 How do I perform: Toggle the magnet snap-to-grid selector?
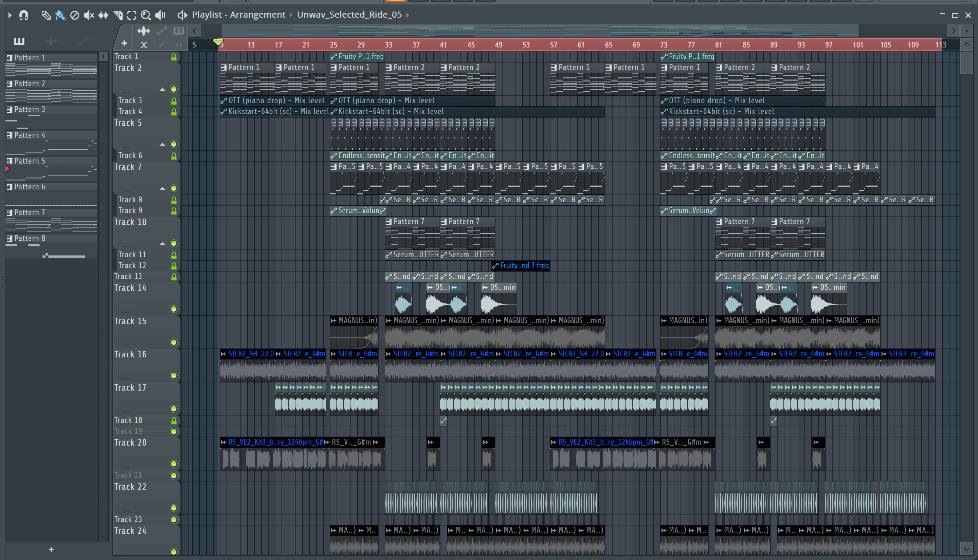click(x=24, y=15)
